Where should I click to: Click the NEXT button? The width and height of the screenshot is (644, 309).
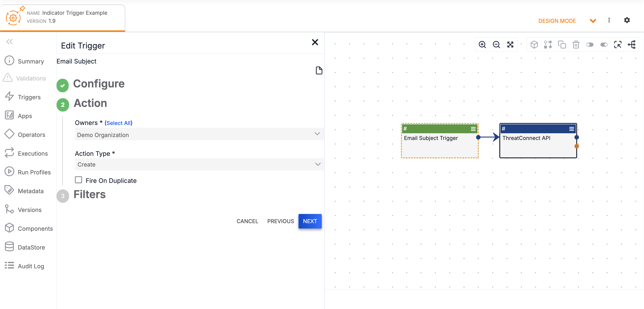coord(310,221)
